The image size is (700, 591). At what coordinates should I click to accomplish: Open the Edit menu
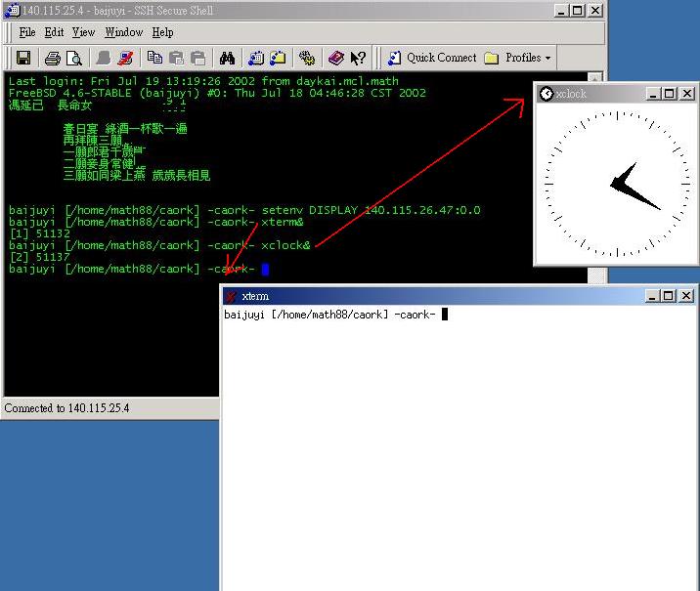tap(54, 32)
